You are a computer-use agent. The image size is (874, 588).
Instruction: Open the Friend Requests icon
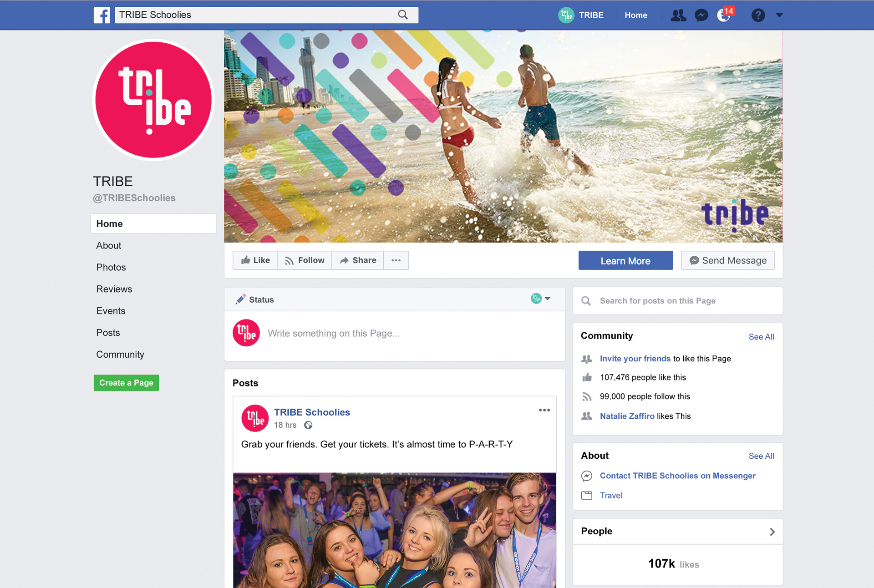point(678,15)
